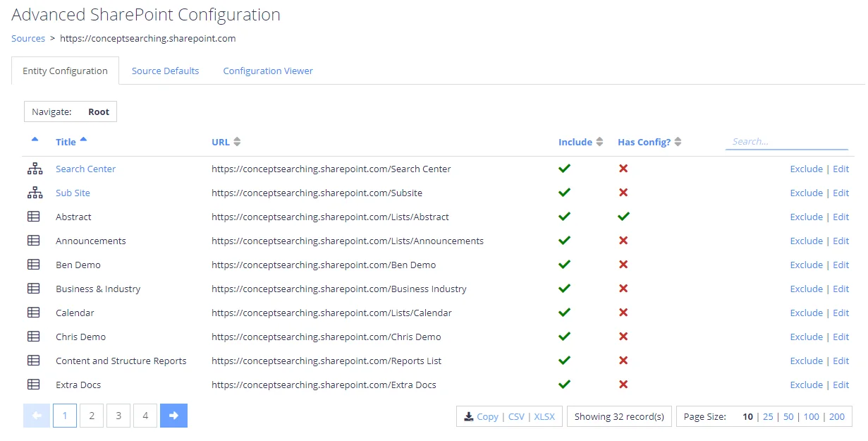Edit the Abstract list configuration
This screenshot has height=441, width=868.
841,217
